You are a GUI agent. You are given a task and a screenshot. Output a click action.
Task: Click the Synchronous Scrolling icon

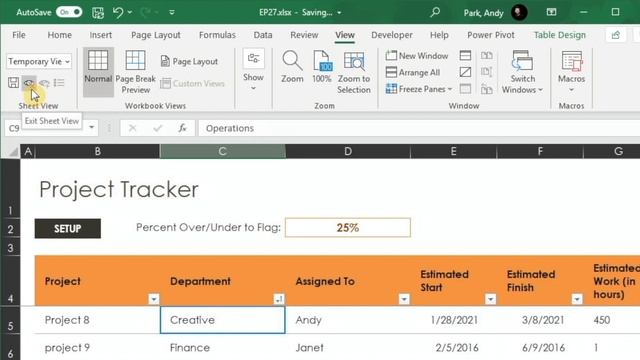point(487,72)
